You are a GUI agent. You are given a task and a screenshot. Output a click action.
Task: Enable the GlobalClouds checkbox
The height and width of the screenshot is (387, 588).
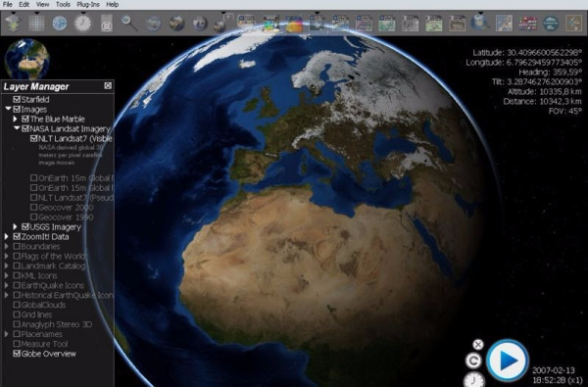click(17, 305)
